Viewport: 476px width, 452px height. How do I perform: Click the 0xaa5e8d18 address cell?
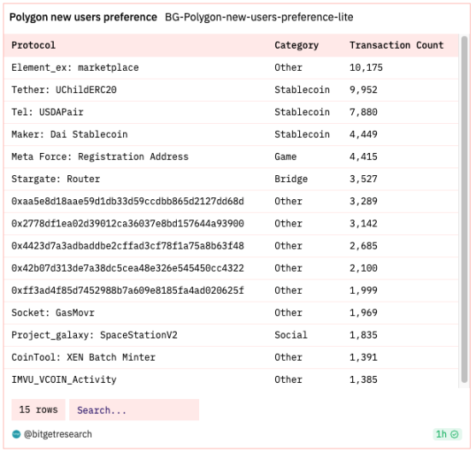(127, 202)
